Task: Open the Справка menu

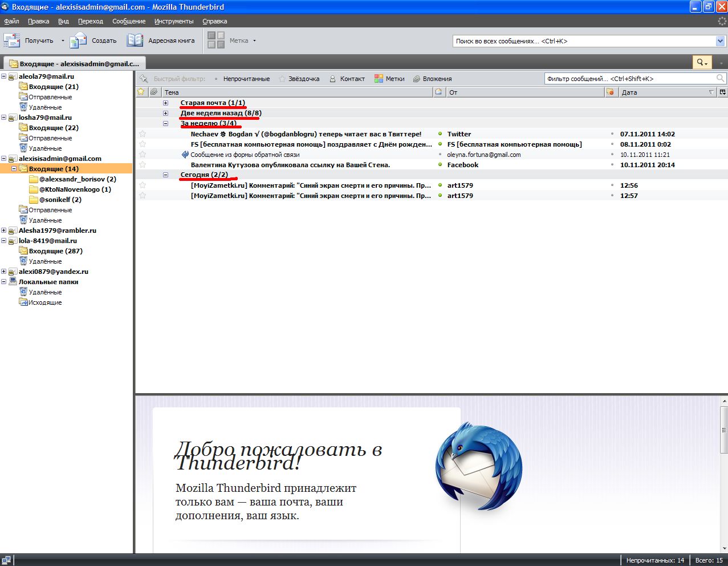Action: (x=215, y=21)
